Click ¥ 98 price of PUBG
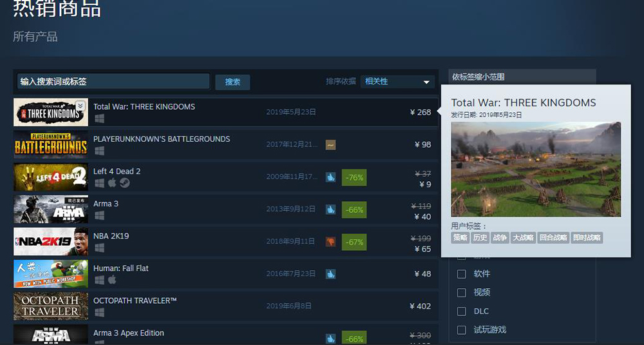This screenshot has height=345, width=644. 423,144
